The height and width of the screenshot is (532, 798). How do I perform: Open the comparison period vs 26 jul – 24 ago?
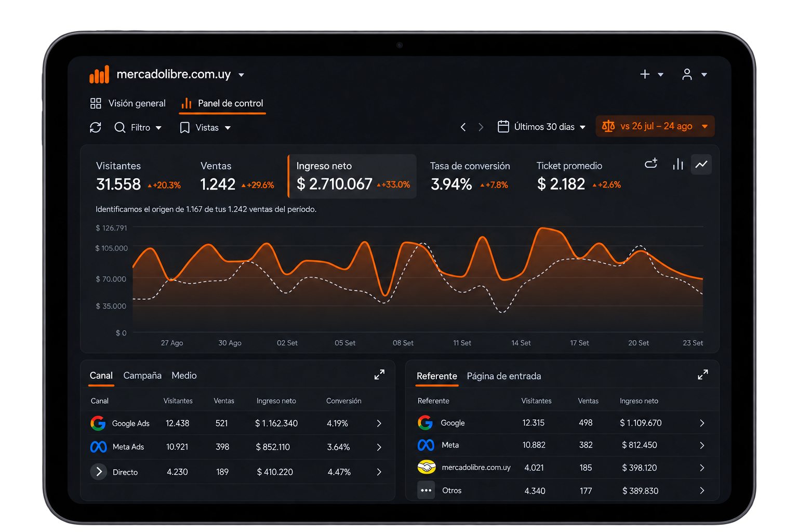pos(655,126)
